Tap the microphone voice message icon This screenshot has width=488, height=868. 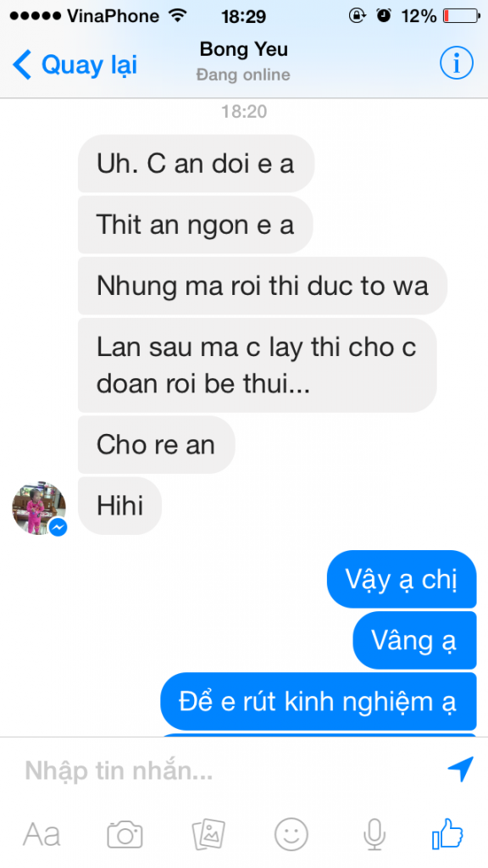(374, 834)
